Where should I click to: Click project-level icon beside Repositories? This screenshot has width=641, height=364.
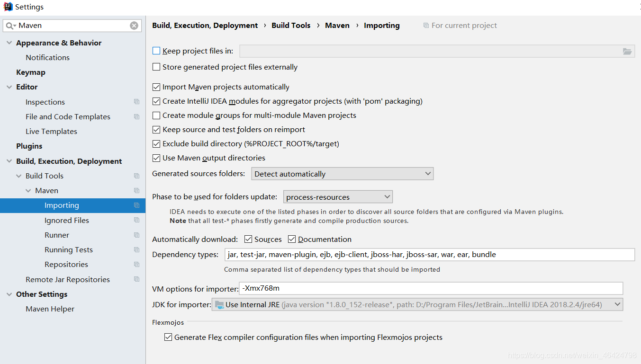pos(136,264)
